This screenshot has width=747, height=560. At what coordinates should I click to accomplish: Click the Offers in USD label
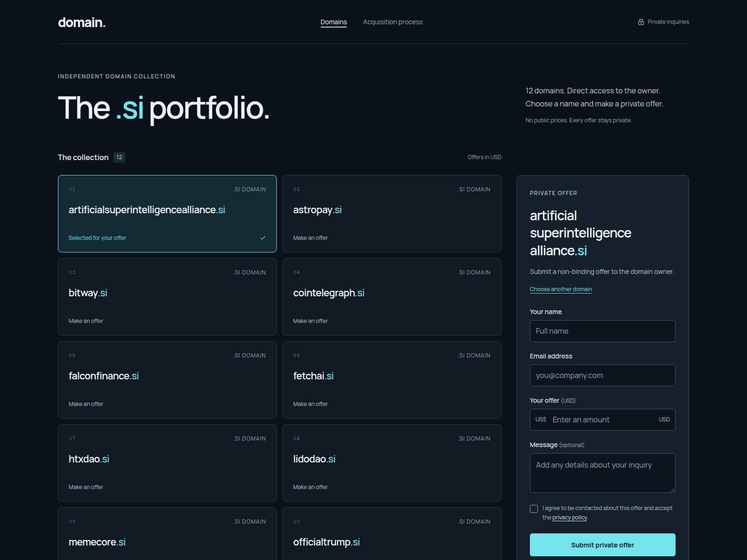tap(484, 157)
